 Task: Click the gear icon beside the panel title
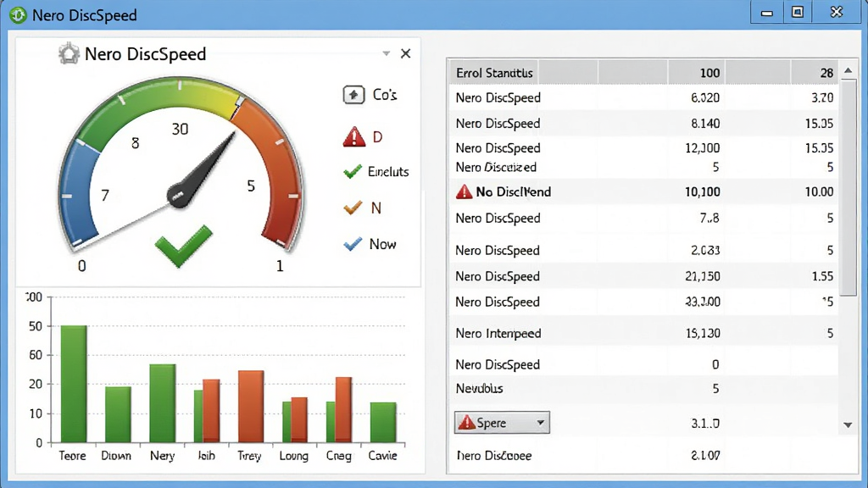click(69, 53)
